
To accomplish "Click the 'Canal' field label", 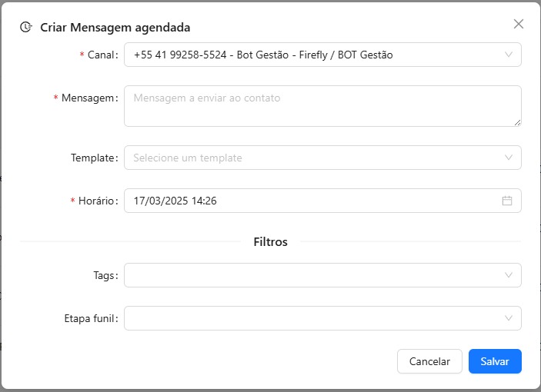I will click(x=100, y=55).
